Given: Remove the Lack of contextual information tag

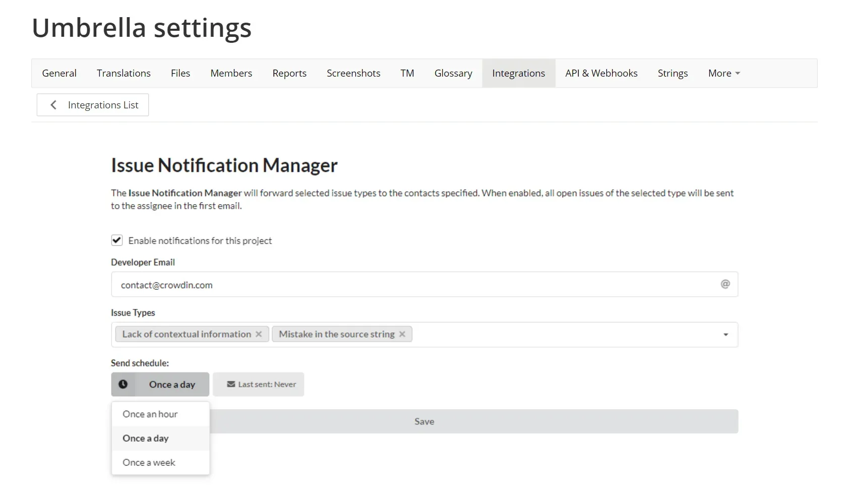Looking at the screenshot, I should click(259, 334).
